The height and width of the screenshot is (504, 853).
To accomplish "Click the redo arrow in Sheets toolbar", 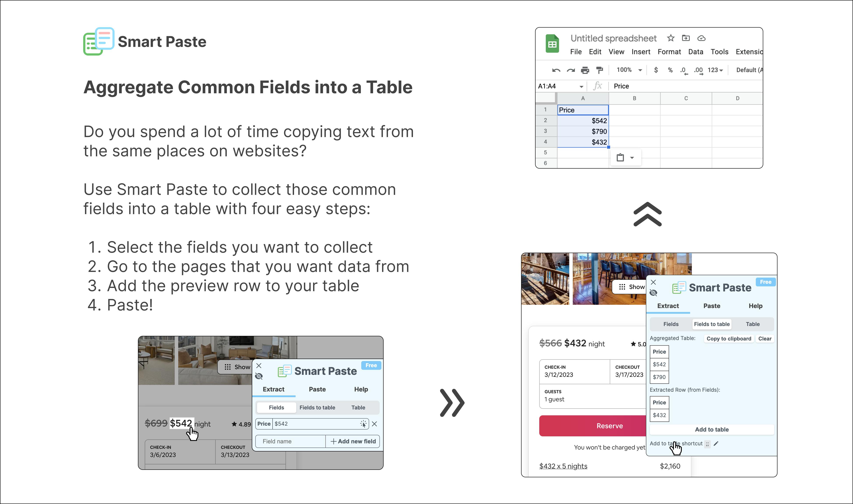I will click(x=571, y=70).
